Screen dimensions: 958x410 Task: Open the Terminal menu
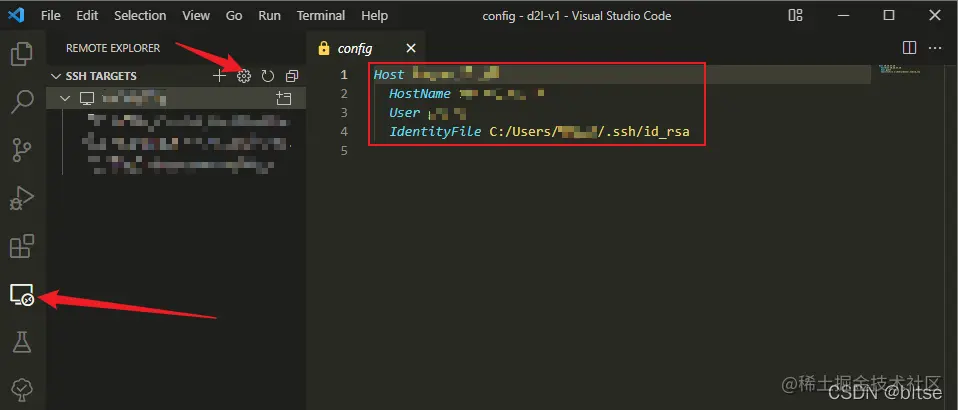coord(321,15)
